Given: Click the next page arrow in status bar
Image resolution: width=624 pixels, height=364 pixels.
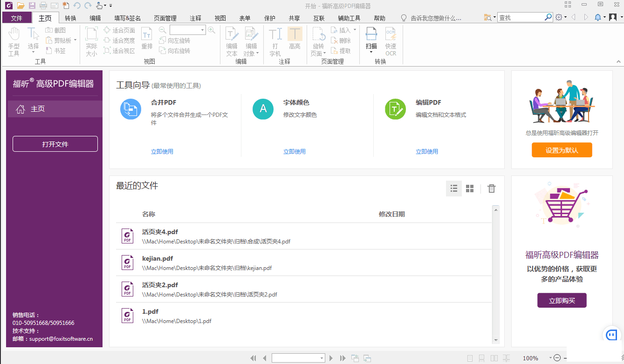Looking at the screenshot, I should point(331,358).
